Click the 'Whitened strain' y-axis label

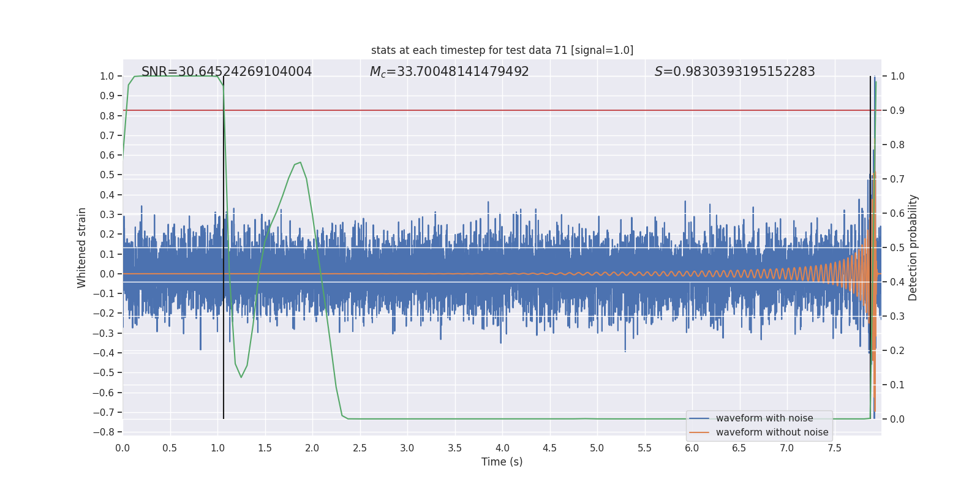[x=82, y=247]
